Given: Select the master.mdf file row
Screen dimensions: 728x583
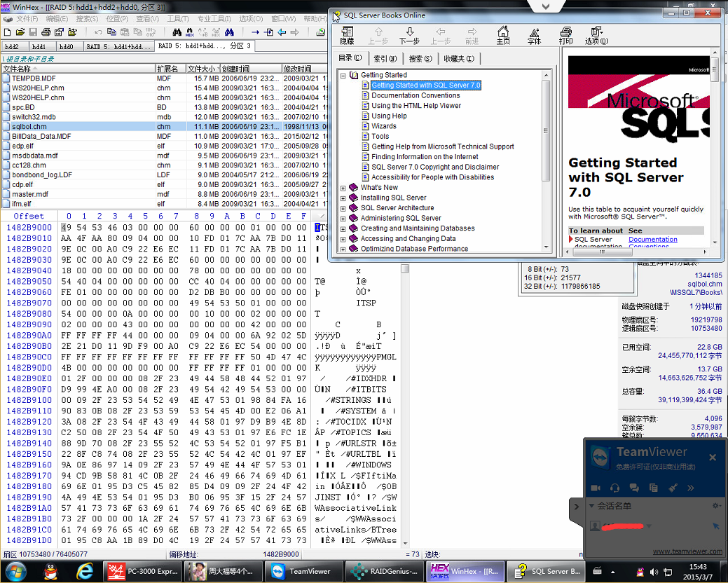Looking at the screenshot, I should [x=163, y=195].
